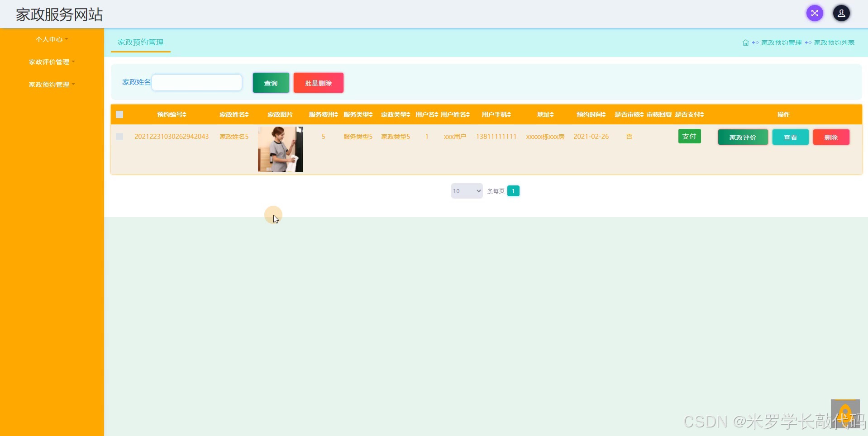868x436 pixels.
Task: Click the 家政评价 action button
Action: pyautogui.click(x=743, y=137)
